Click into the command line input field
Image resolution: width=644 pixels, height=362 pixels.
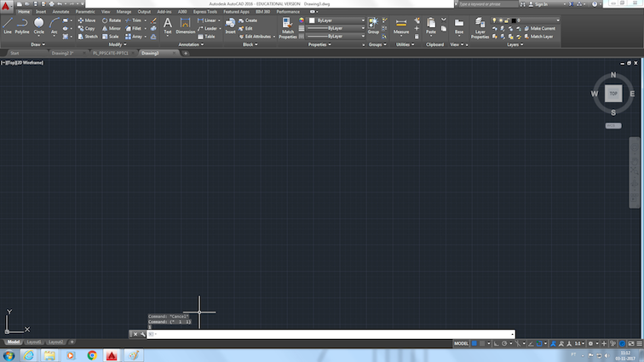coord(331,334)
